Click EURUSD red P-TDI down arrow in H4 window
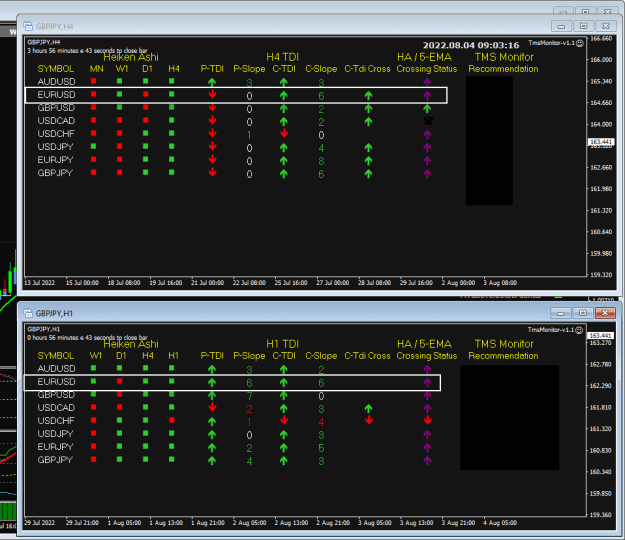Screen dimensions: 625x540 click(212, 94)
